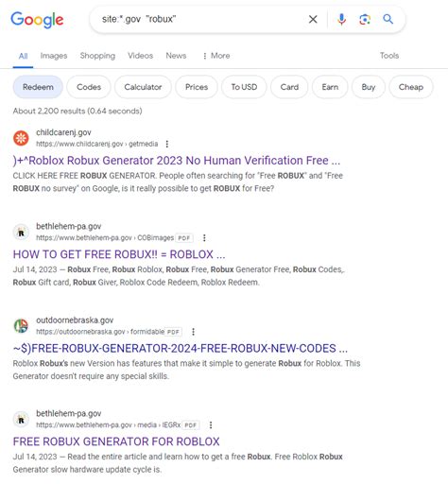Go to Google home via logo
Screen dimensions: 448x484
(37, 20)
